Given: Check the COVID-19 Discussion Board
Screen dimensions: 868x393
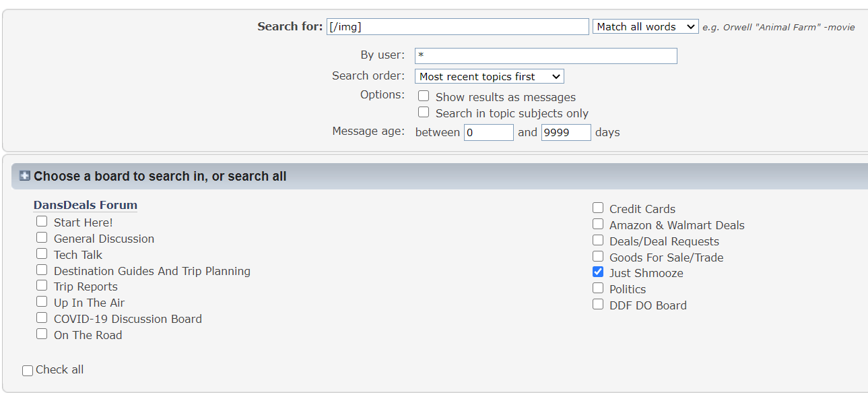Looking at the screenshot, I should point(42,318).
